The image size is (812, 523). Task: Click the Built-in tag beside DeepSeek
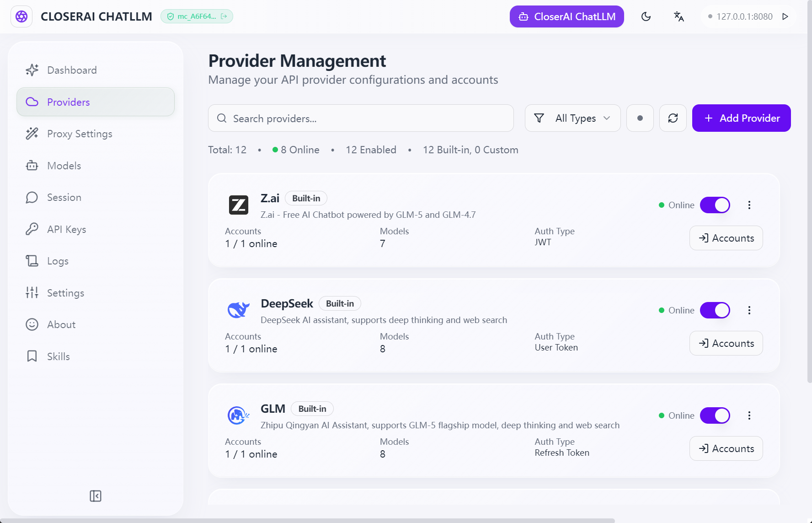coord(340,303)
